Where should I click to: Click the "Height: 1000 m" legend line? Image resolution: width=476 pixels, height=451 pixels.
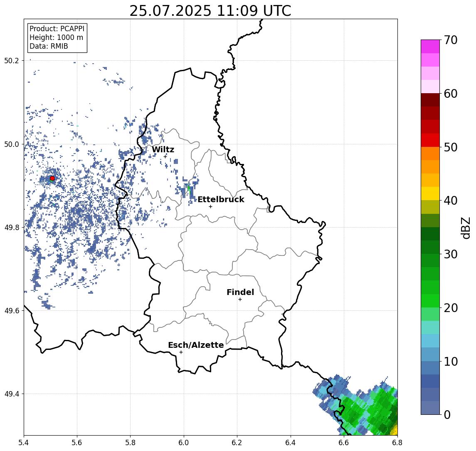point(56,37)
